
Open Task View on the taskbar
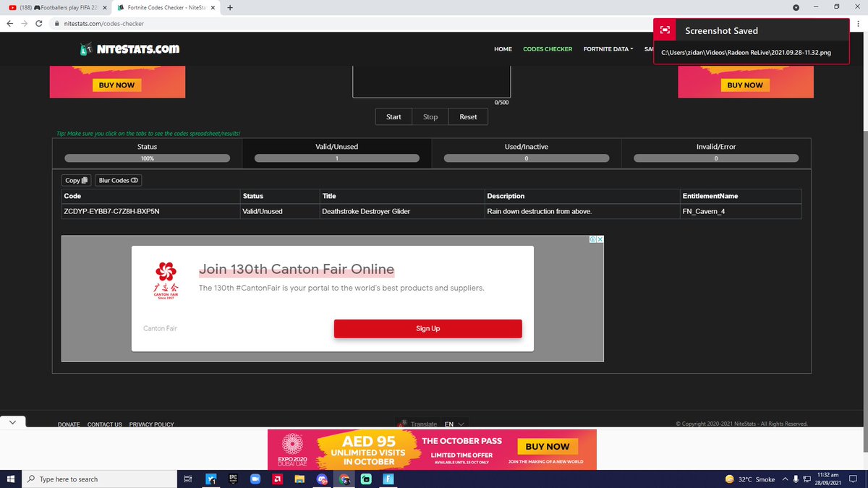tap(187, 479)
